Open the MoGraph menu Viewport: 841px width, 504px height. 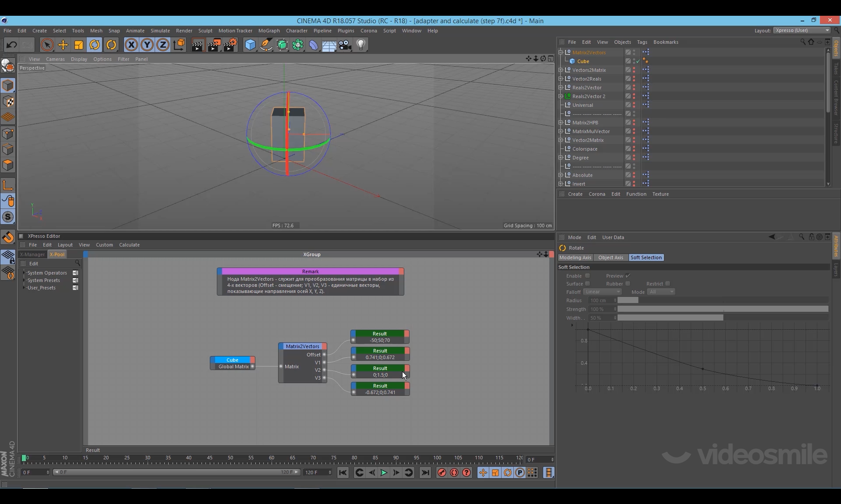coord(269,31)
